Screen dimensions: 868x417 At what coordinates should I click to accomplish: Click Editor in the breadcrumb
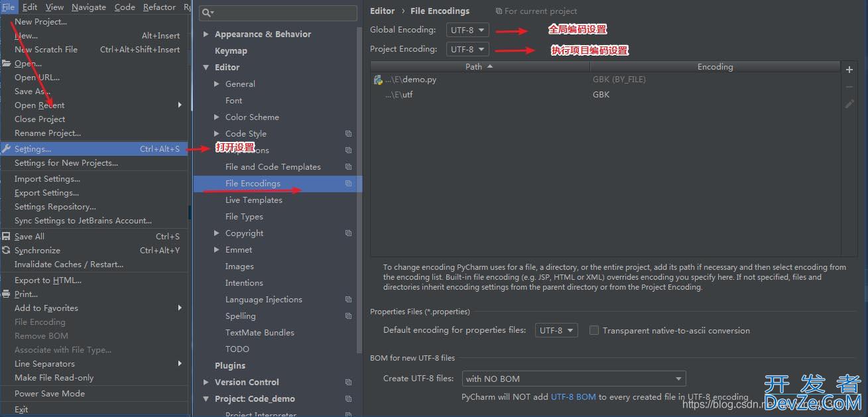coord(382,11)
